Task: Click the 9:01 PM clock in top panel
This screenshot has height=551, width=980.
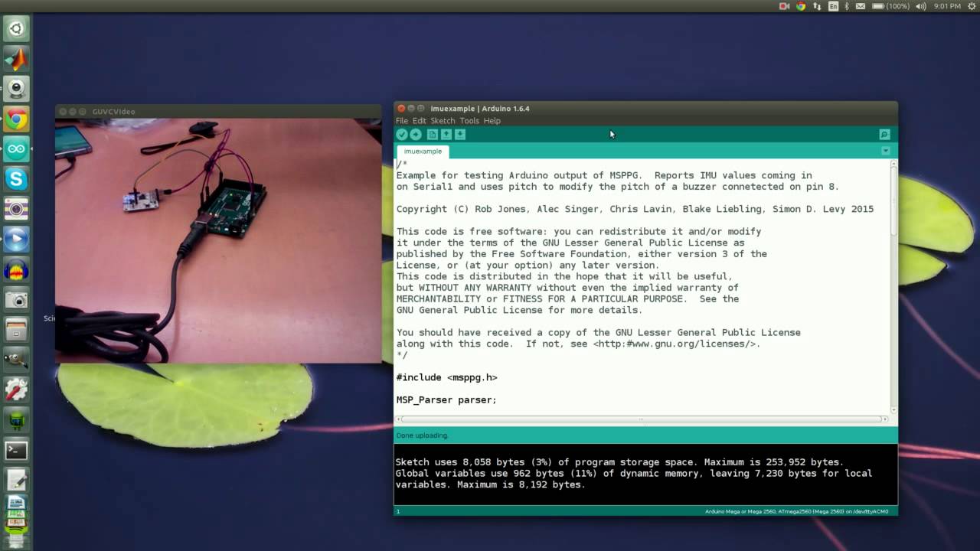Action: click(947, 6)
